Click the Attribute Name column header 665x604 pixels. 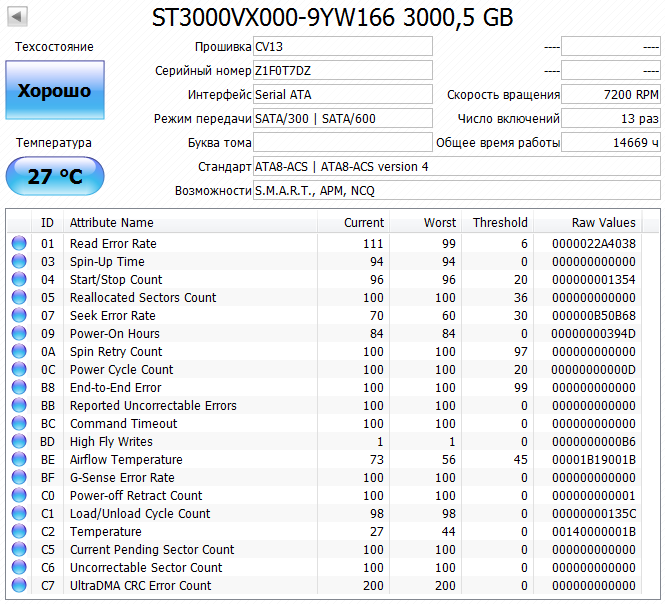112,223
